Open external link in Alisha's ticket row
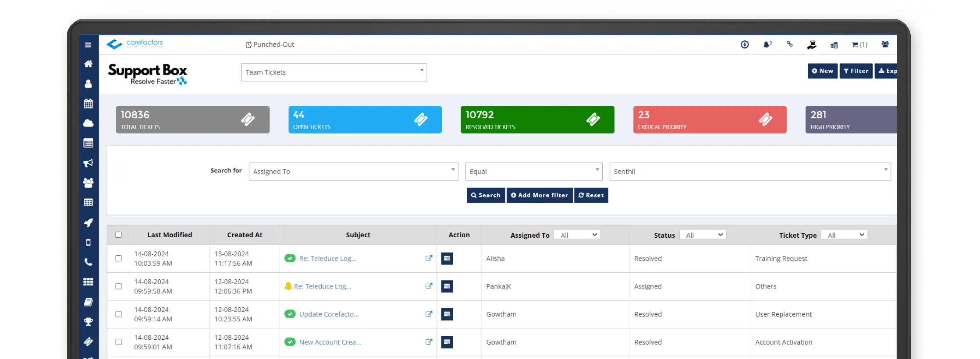980x359 pixels. point(429,258)
